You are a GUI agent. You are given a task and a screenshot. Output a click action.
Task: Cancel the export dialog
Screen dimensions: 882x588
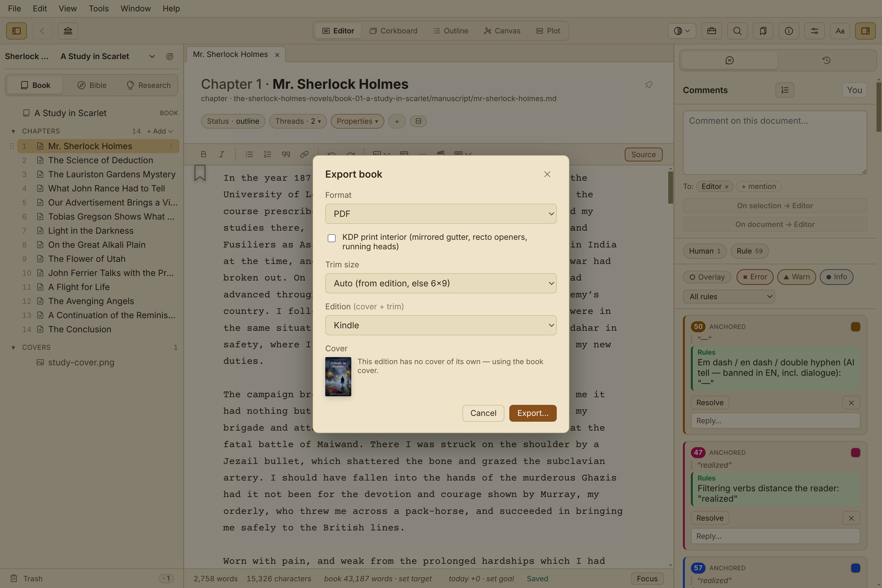click(483, 413)
